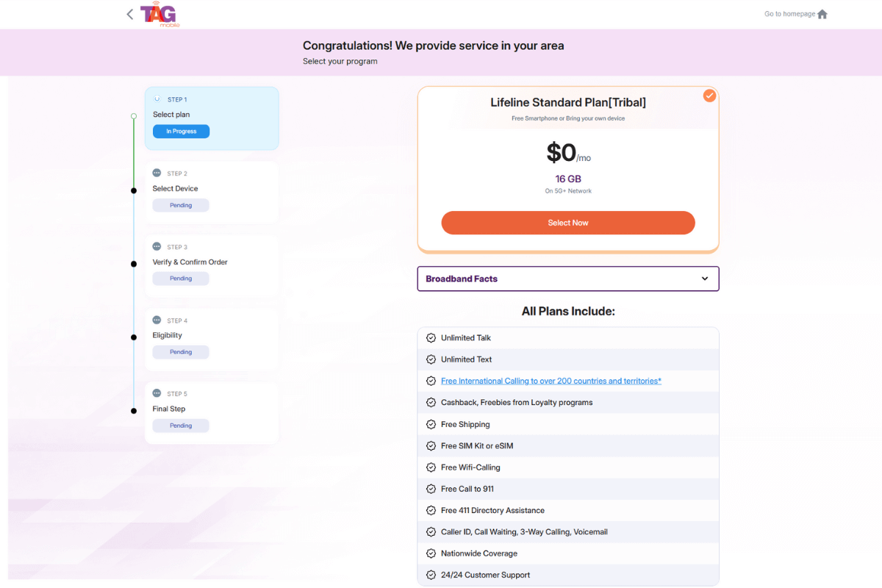882x588 pixels.
Task: Open the Step 2 Select Device card
Action: pos(212,192)
